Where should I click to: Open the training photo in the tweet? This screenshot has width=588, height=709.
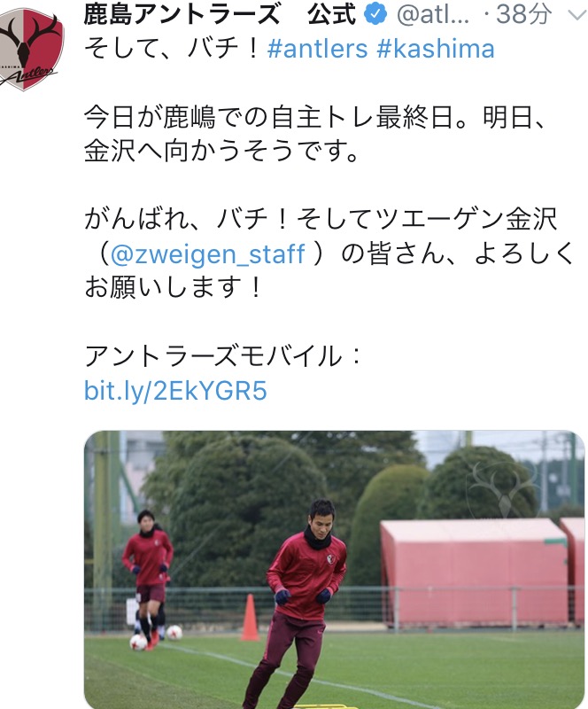point(335,570)
